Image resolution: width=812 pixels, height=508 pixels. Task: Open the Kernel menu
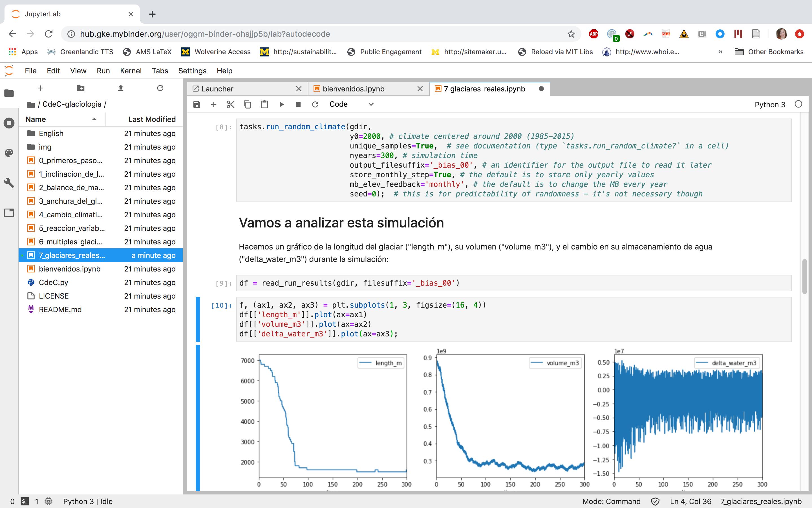tap(131, 71)
